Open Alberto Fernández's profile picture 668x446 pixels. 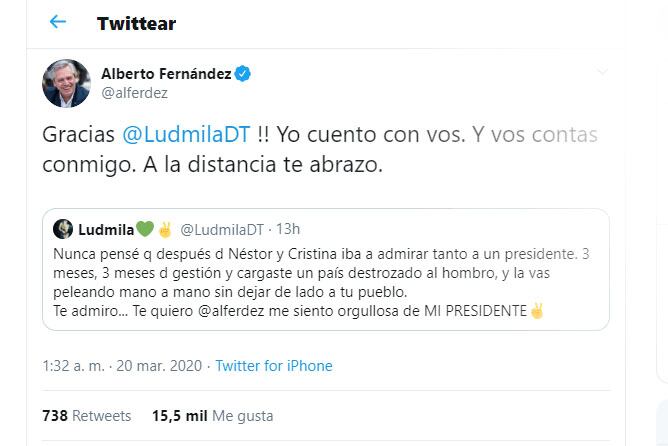pos(66,83)
